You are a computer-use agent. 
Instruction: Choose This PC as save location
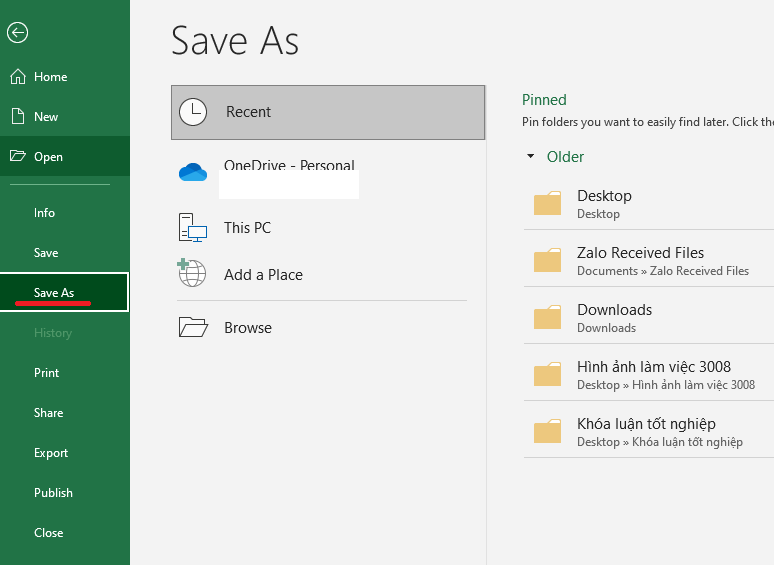tap(328, 227)
